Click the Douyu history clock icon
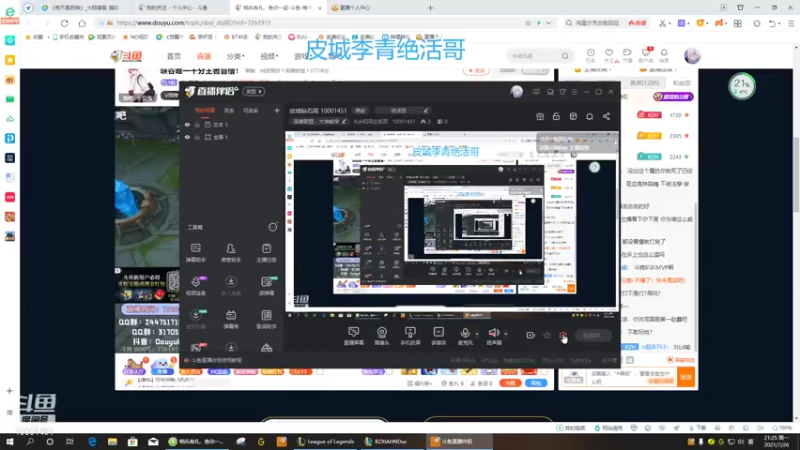This screenshot has width=800, height=450. click(590, 53)
